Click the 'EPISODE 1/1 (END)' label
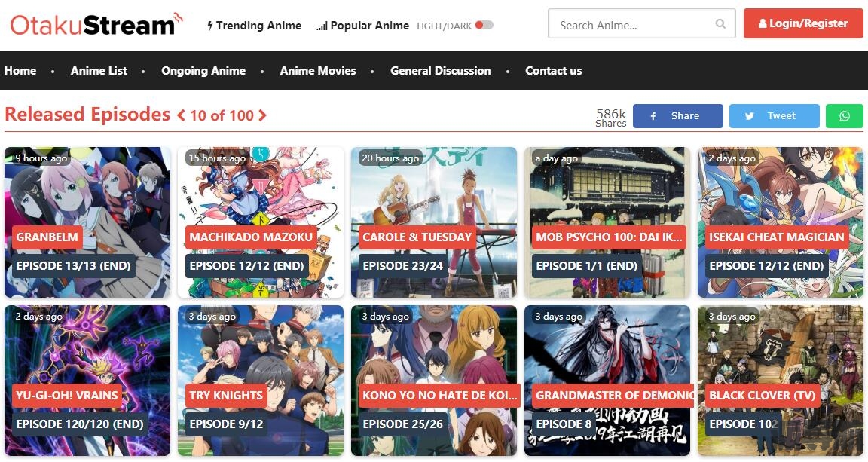868x462 pixels. 587,266
